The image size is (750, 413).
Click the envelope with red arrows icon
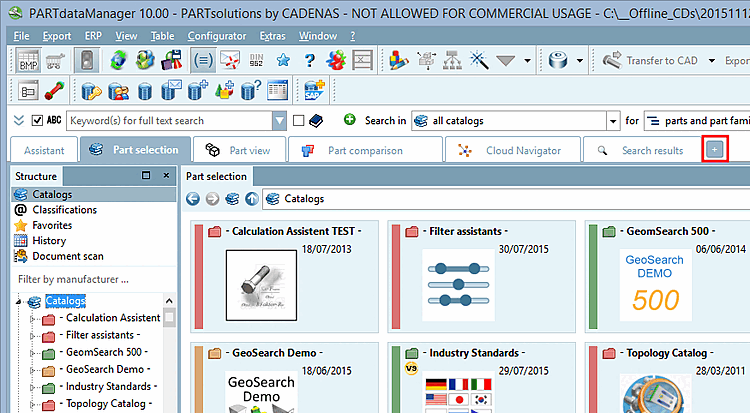click(x=230, y=60)
